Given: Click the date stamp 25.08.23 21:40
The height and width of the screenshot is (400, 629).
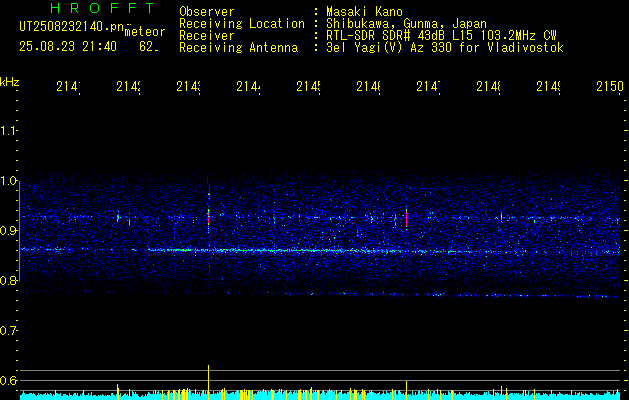Looking at the screenshot, I should click(68, 47).
